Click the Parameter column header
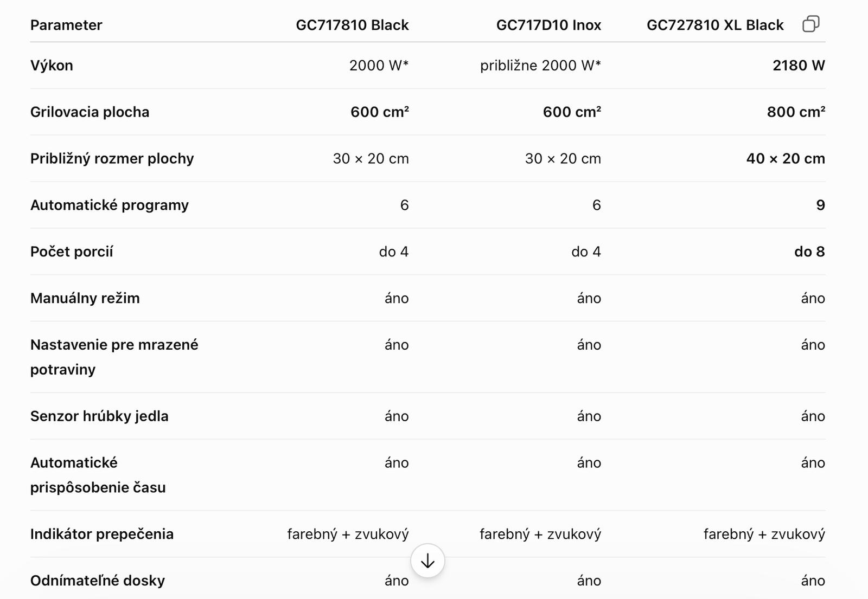 [x=66, y=25]
